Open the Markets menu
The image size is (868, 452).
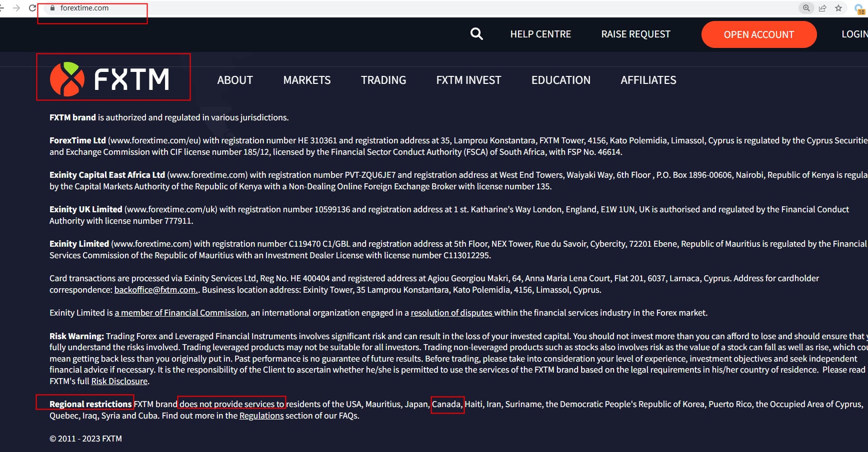click(x=307, y=80)
